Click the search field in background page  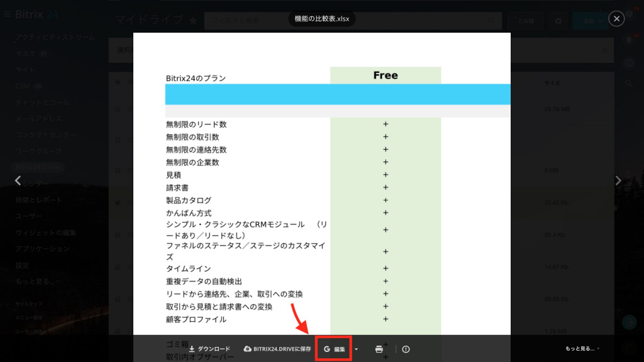click(x=352, y=21)
